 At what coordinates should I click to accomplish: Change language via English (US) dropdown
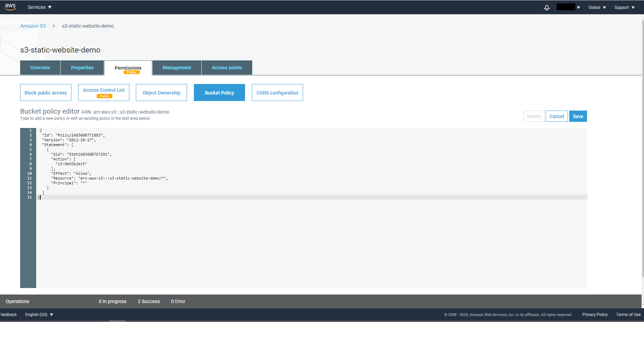coord(39,315)
